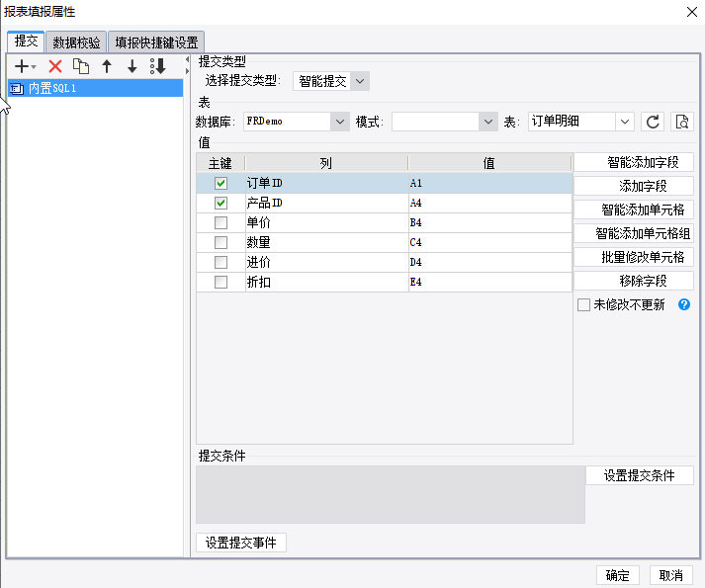Check primary key box for 折扣
The width and height of the screenshot is (705, 588).
(220, 282)
